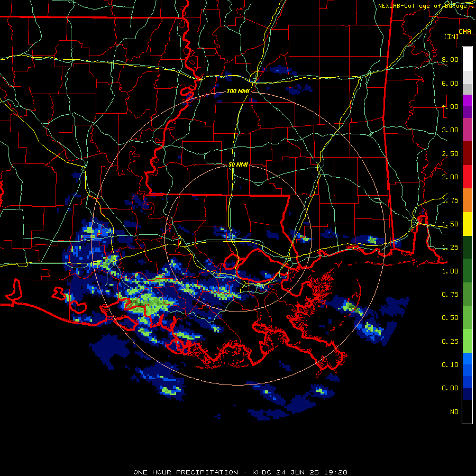Click the white top color of the legend bar
This screenshot has height=476, width=476.
coord(467,59)
